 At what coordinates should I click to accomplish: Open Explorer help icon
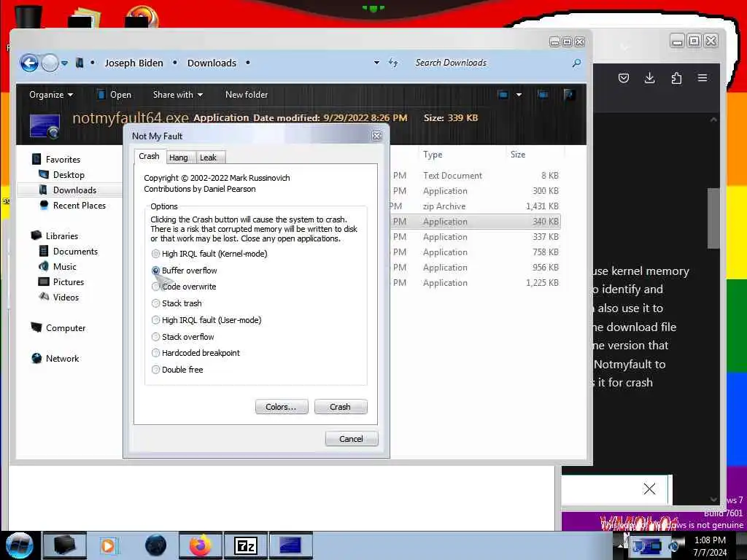pyautogui.click(x=569, y=95)
